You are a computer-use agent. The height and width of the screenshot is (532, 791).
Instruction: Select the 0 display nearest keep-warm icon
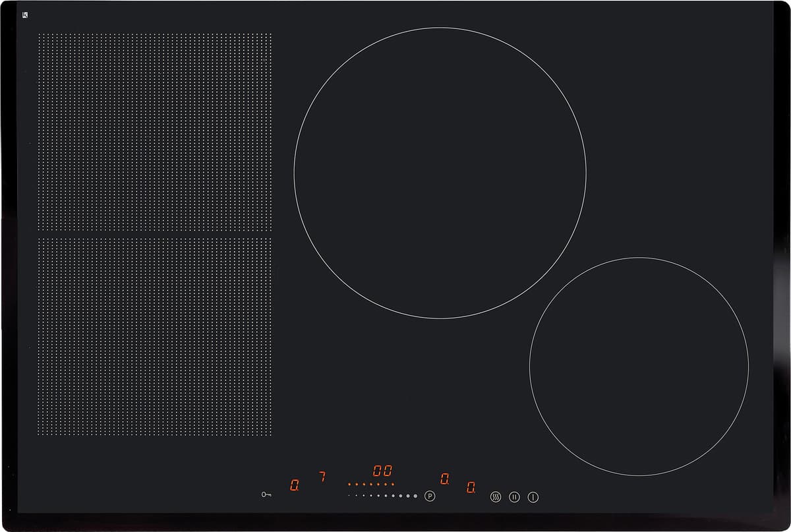(x=471, y=488)
